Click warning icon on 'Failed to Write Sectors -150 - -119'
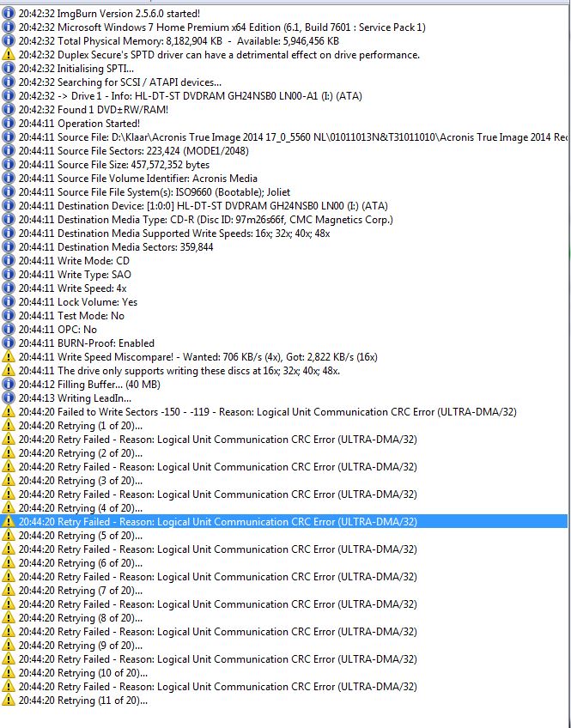 [x=9, y=412]
